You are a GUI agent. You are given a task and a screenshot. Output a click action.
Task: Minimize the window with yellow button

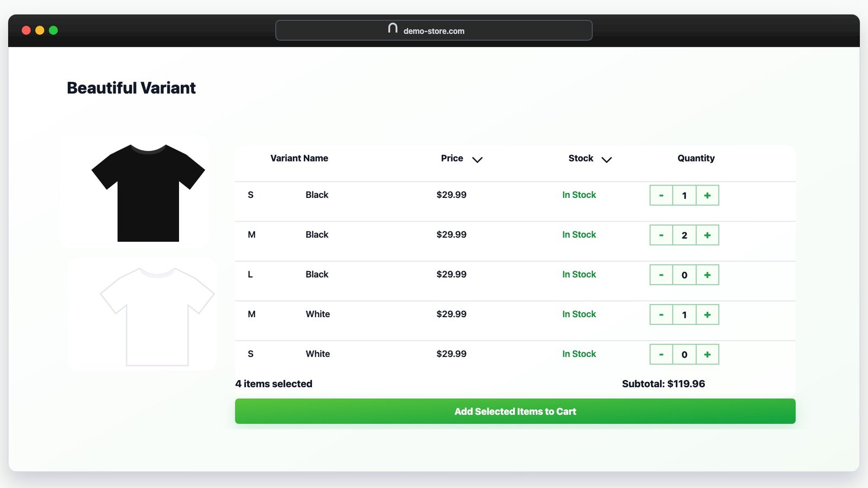tap(40, 30)
